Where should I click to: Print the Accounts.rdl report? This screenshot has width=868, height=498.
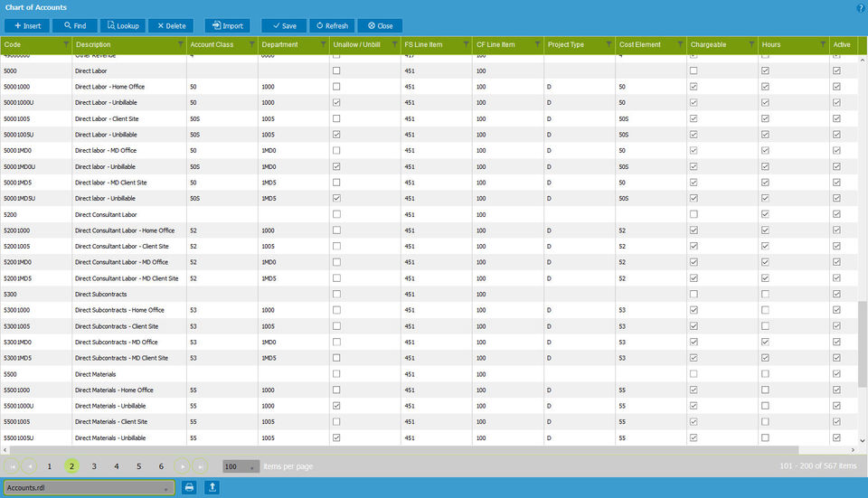(189, 487)
